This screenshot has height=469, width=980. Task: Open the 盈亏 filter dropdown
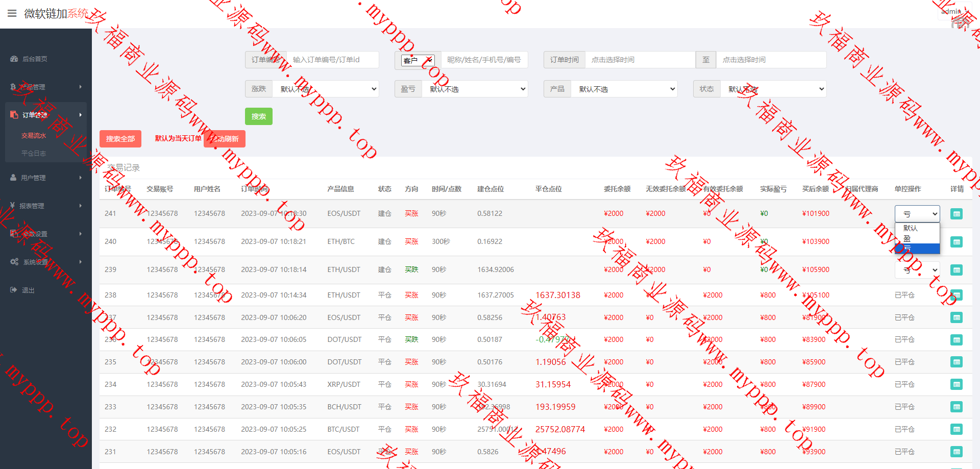(475, 89)
